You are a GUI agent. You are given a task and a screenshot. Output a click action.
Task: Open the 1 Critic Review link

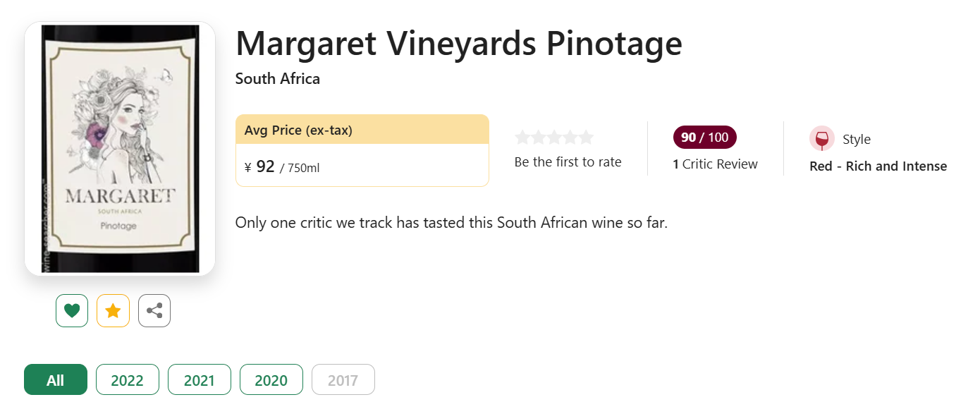(x=715, y=164)
